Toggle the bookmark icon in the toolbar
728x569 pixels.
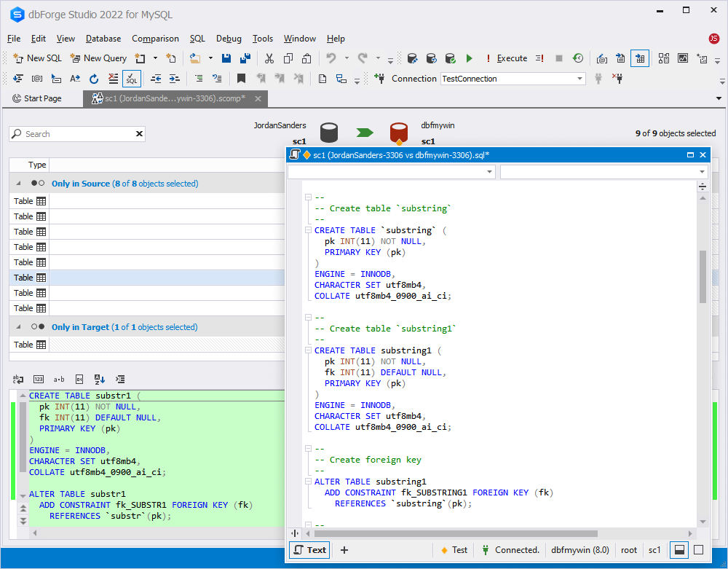pos(241,79)
